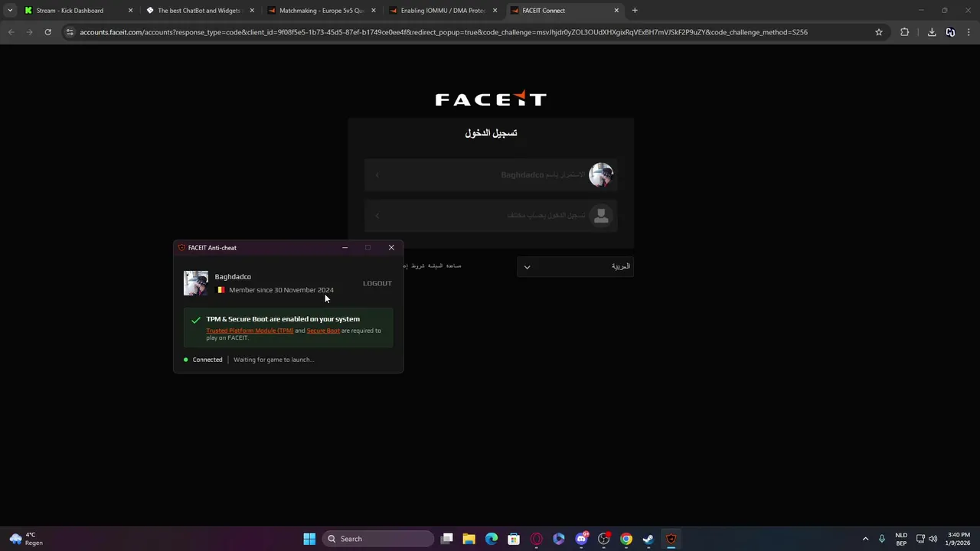This screenshot has width=980, height=551.
Task: Open the weather widget showing 4°C Regen
Action: (x=25, y=539)
